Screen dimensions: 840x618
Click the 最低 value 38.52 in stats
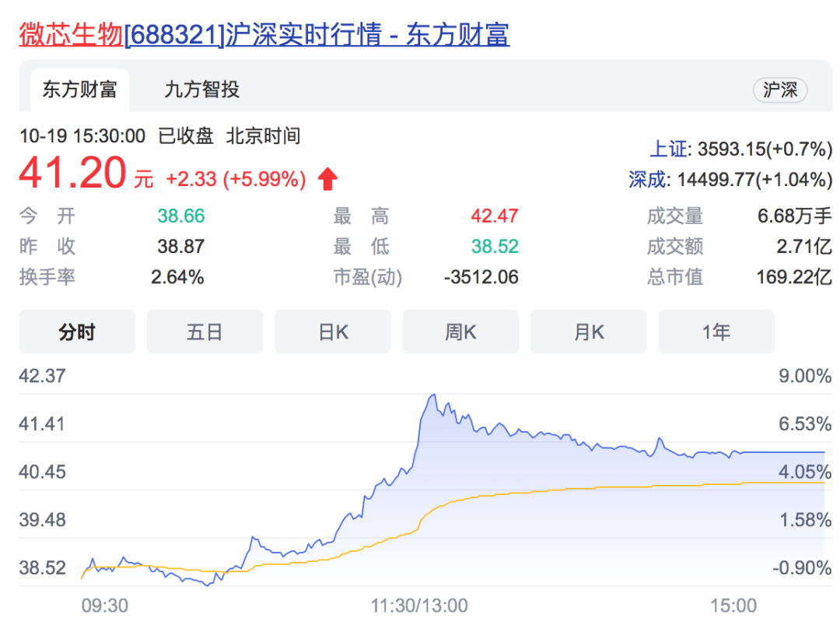pyautogui.click(x=495, y=247)
